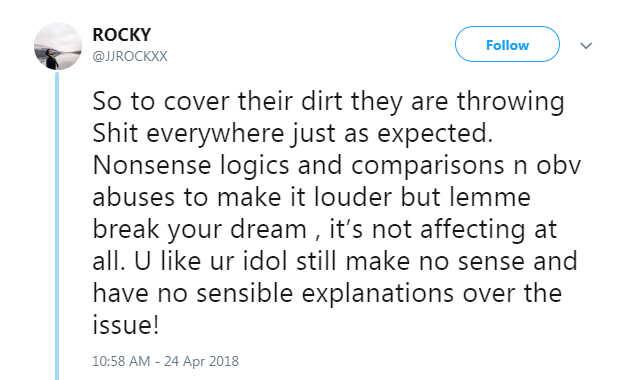
Task: Click the tweet body text to open it
Action: 336,212
